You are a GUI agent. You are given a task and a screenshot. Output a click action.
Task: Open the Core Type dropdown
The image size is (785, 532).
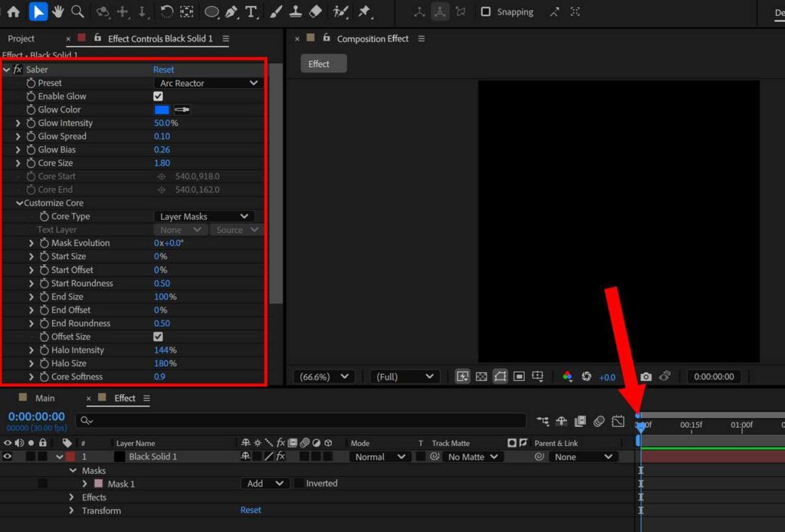click(203, 216)
